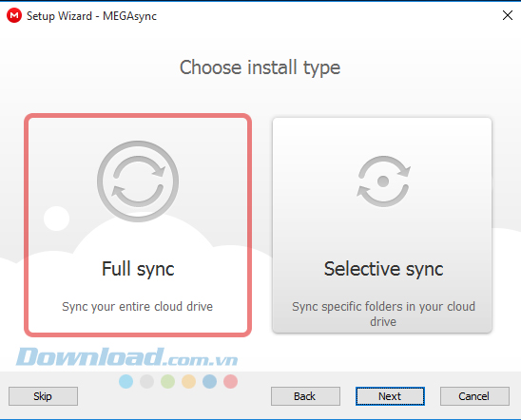This screenshot has width=521, height=420.
Task: Cancel the MEGAsync setup wizard
Action: [474, 396]
